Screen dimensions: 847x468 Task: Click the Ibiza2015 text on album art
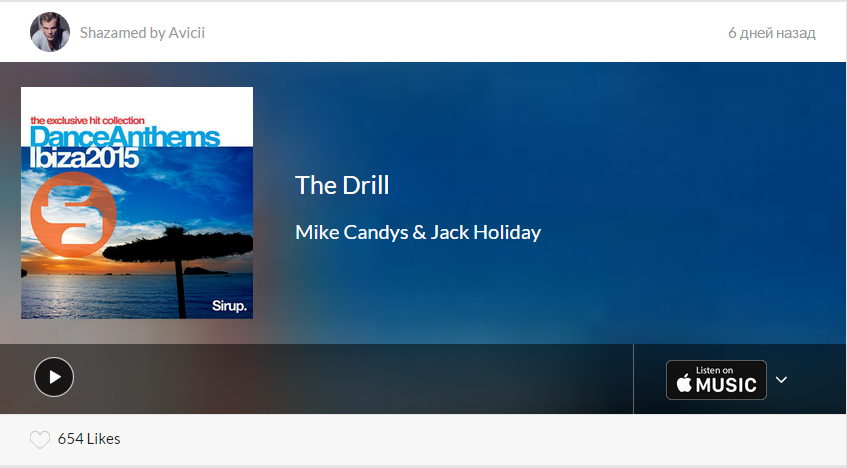[84, 158]
